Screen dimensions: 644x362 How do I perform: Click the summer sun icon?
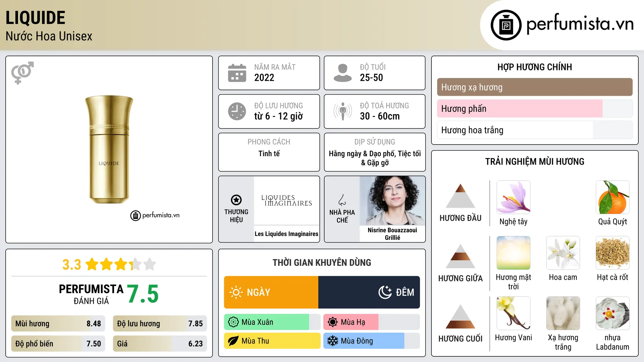point(333,322)
